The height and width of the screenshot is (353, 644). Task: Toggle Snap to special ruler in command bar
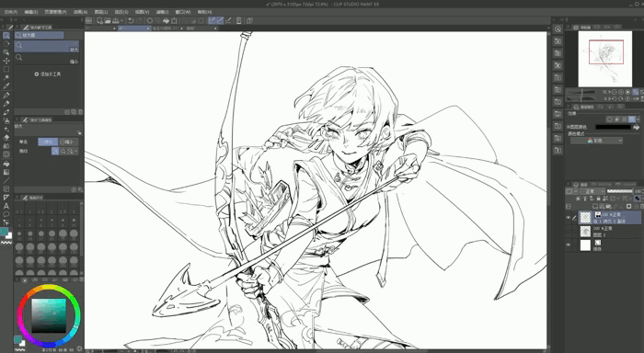(x=220, y=20)
